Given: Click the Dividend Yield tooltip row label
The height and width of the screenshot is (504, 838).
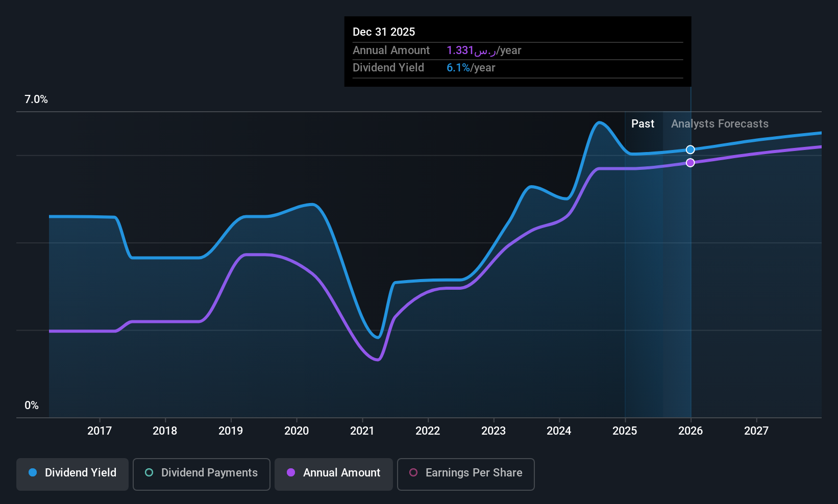Looking at the screenshot, I should (388, 68).
